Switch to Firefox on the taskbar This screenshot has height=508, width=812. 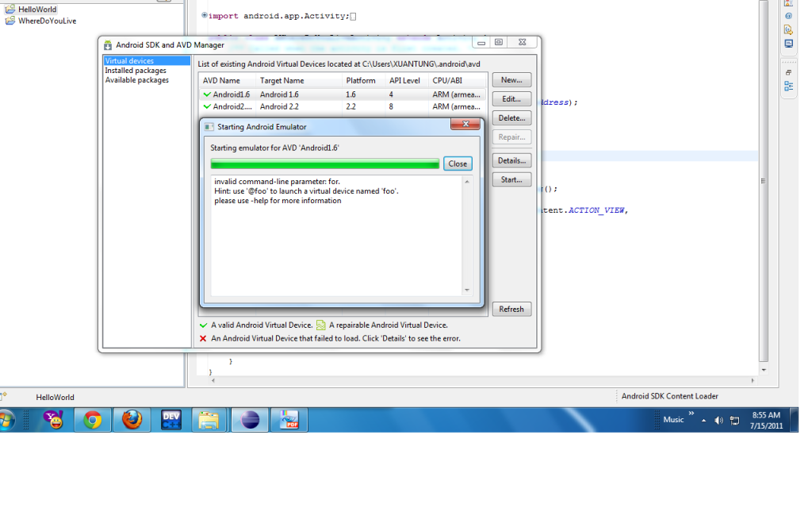point(132,420)
